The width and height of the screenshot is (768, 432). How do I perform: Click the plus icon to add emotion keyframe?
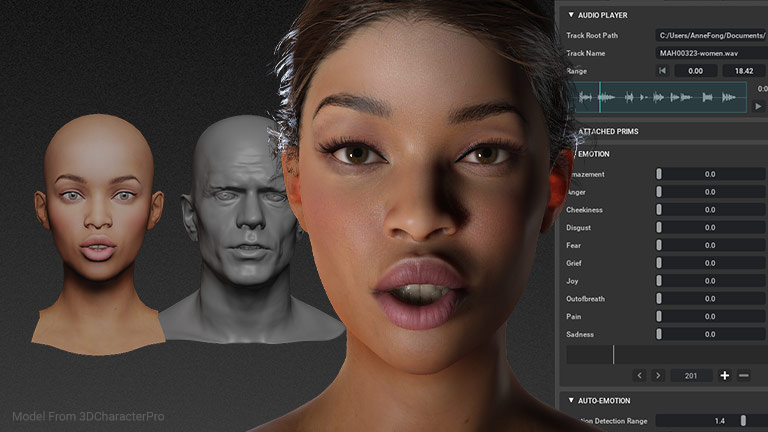[x=725, y=376]
